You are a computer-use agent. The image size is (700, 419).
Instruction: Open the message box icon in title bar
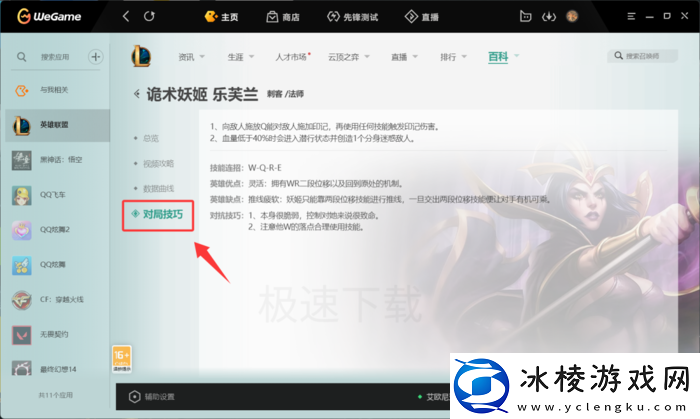525,17
